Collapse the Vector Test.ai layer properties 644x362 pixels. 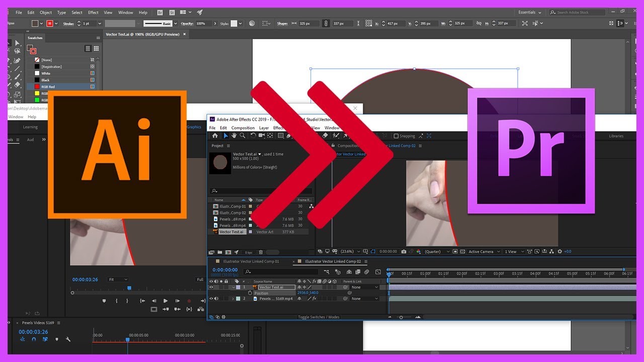233,287
